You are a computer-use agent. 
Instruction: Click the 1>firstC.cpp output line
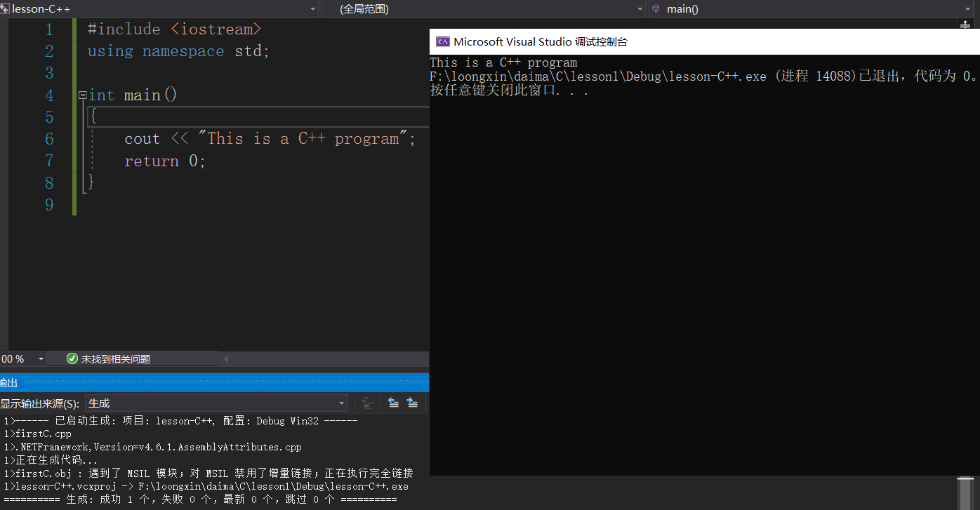point(37,434)
